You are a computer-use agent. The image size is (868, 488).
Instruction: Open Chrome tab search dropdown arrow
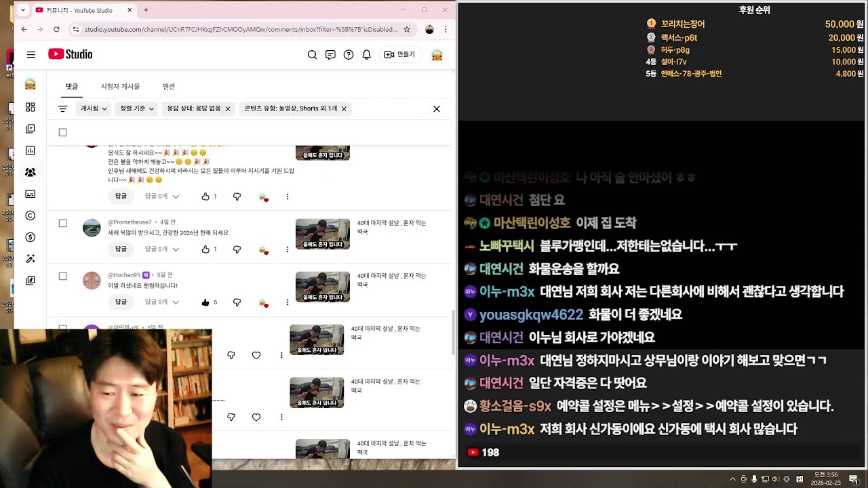23,10
